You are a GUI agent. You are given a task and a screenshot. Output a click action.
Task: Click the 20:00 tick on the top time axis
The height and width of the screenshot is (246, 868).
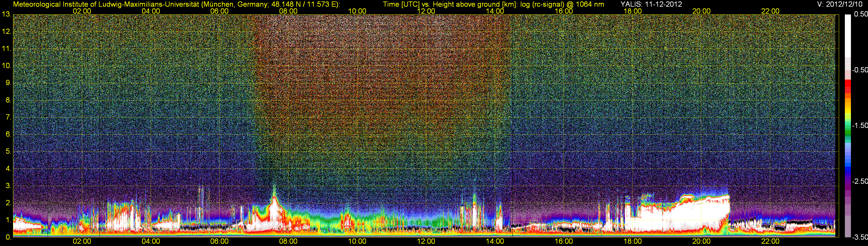point(702,11)
